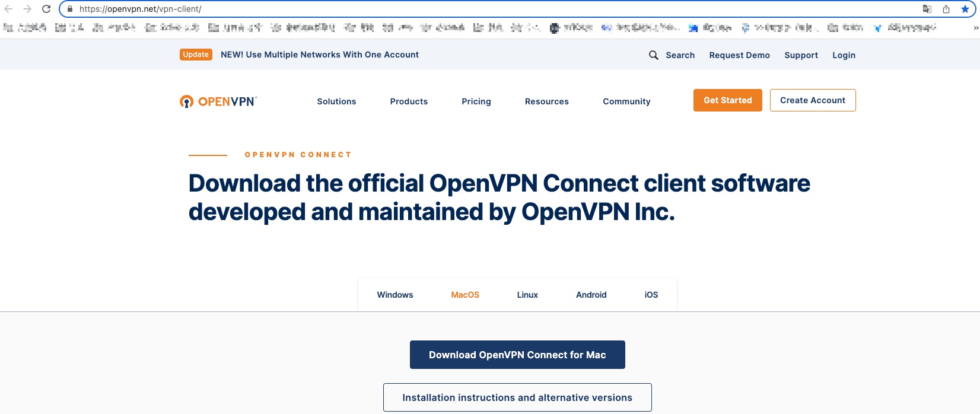Reload the page with the refresh icon

pos(46,9)
